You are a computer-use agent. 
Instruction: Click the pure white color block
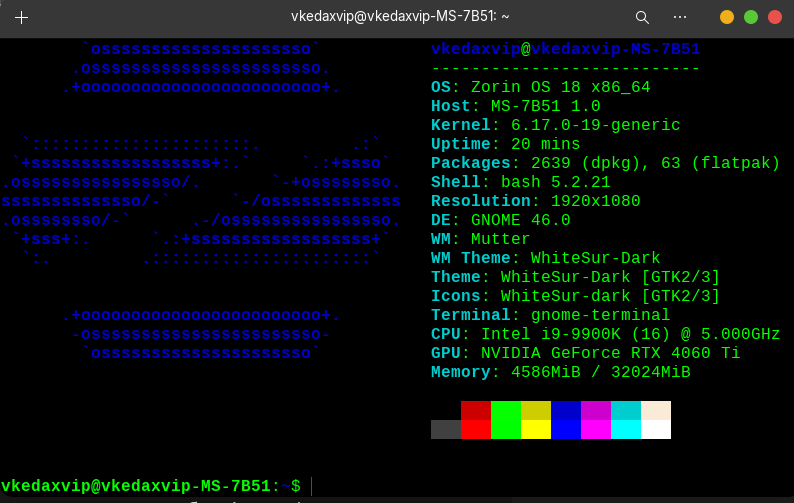click(656, 429)
